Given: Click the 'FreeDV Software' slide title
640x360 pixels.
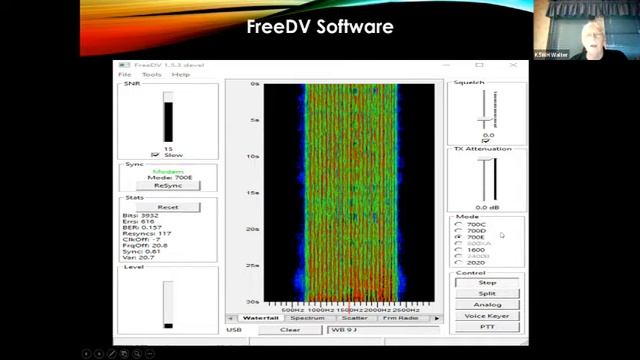Looking at the screenshot, I should pyautogui.click(x=320, y=27).
